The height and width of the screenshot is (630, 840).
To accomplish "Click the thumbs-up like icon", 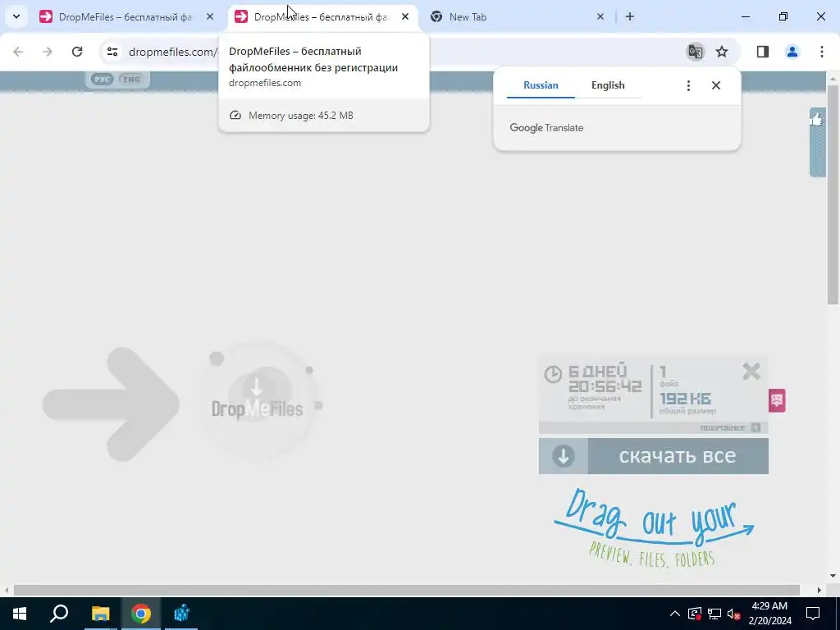I will coord(816,119).
